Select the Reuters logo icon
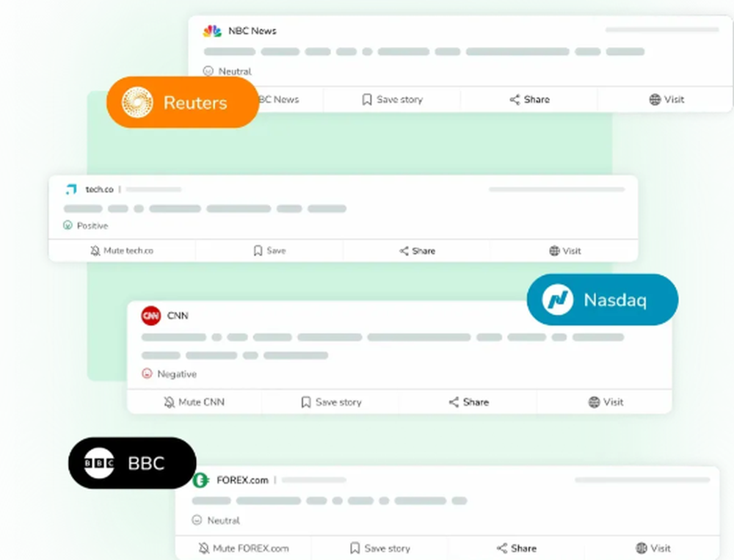 coord(138,102)
